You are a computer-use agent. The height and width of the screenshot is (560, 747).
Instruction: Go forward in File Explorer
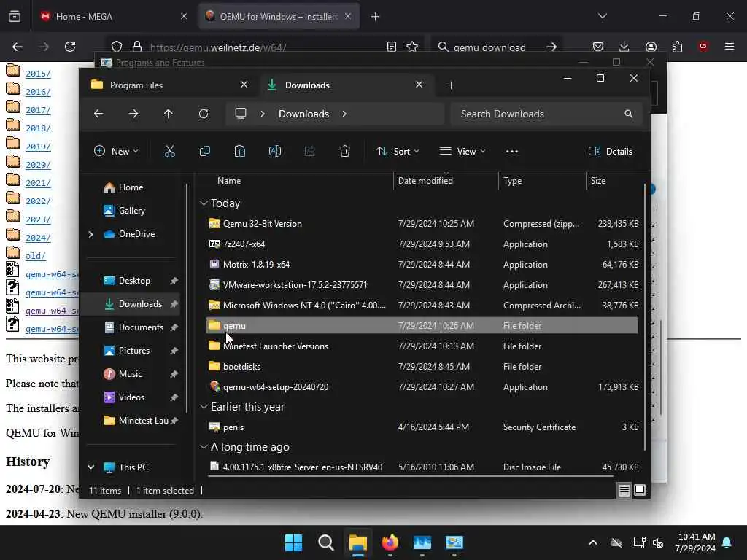133,114
